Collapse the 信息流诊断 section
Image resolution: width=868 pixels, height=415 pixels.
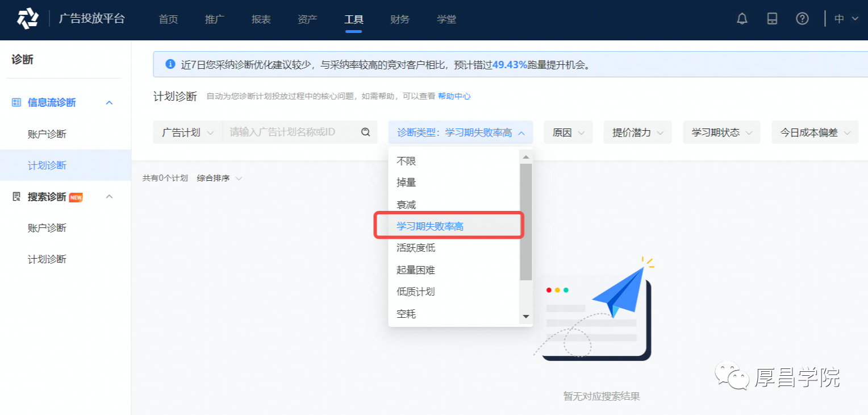point(110,103)
